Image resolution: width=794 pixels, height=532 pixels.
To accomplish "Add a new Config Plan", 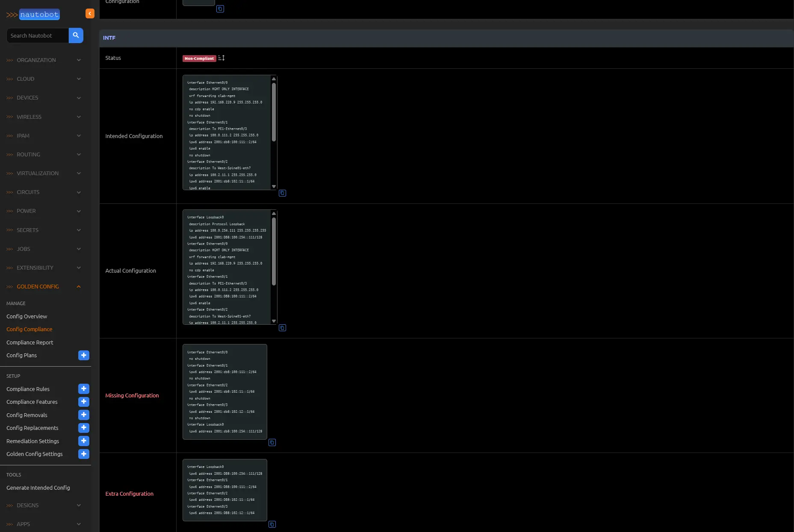I will point(84,355).
